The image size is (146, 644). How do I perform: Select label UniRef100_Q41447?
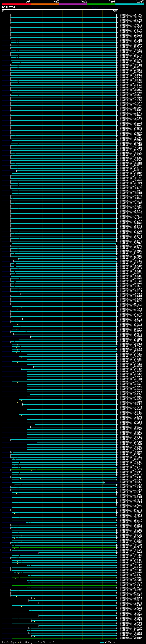click(x=131, y=221)
